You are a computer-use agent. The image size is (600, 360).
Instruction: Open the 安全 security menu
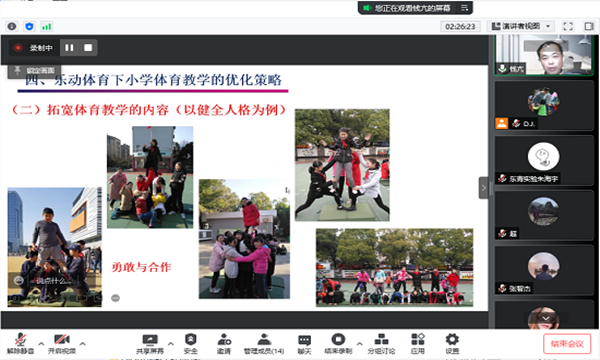191,344
